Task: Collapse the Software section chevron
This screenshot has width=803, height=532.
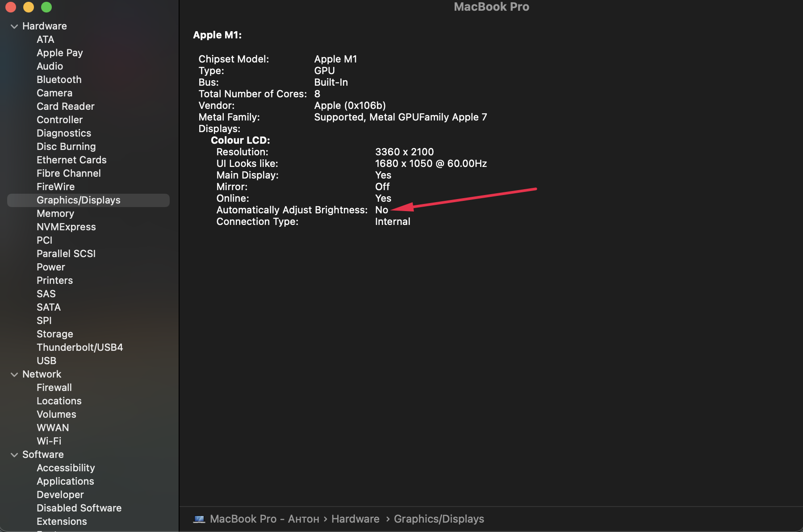Action: point(14,455)
